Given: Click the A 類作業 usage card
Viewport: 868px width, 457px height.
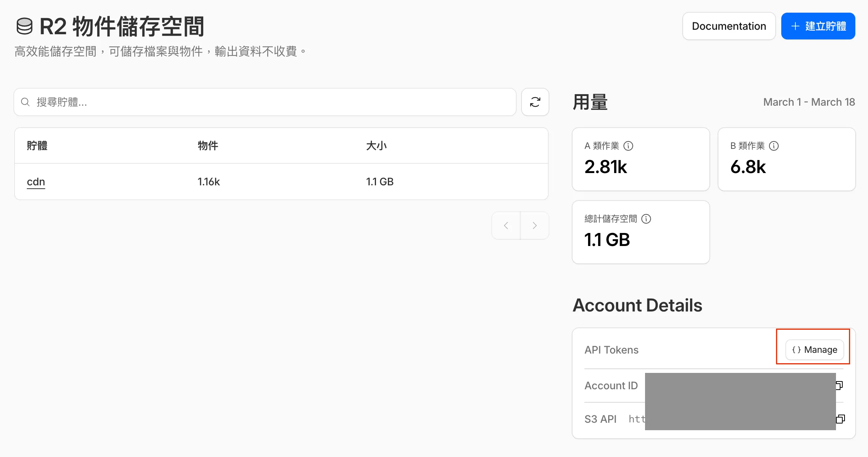Looking at the screenshot, I should [x=640, y=159].
